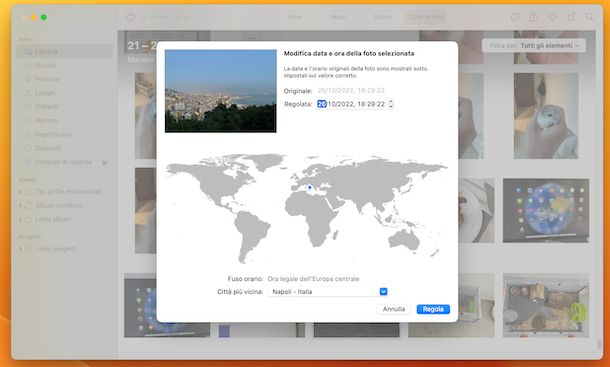Expand Album condivisi in sidebar

(x=21, y=205)
